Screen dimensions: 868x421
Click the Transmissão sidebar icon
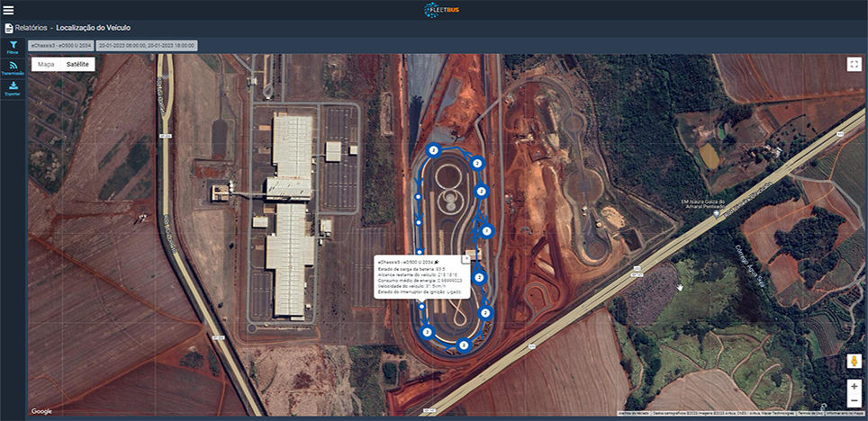(x=13, y=67)
